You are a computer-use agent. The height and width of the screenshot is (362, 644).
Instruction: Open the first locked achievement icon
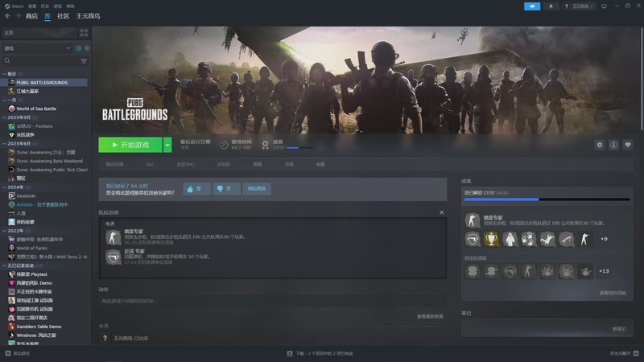tap(473, 271)
